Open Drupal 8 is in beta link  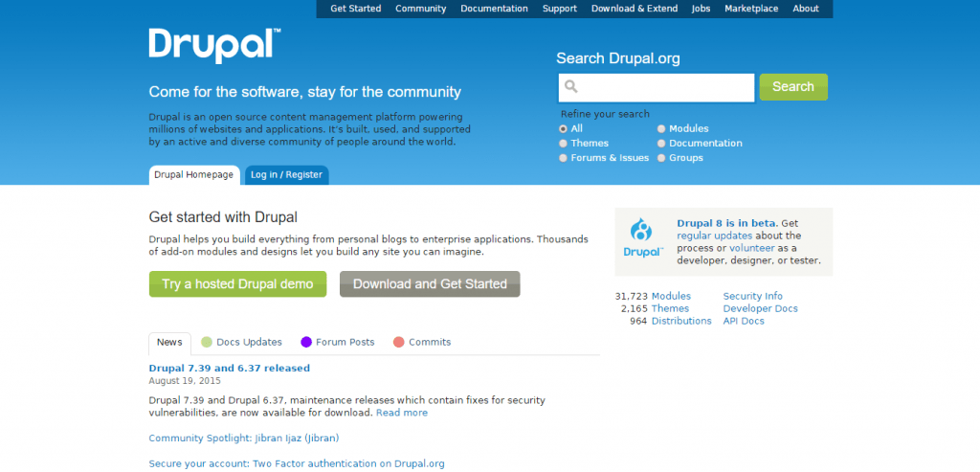(726, 223)
